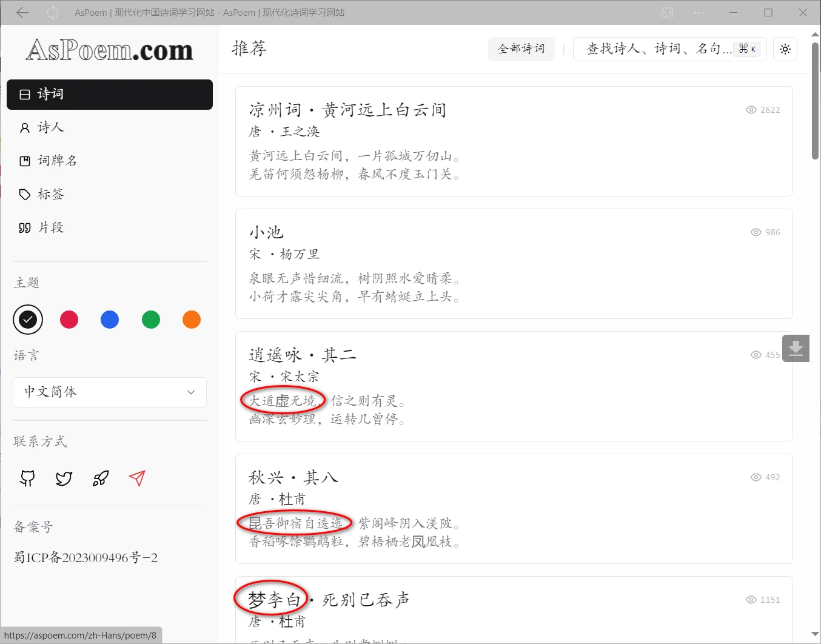821x644 pixels.
Task: Pick the blue theme swatch
Action: tap(110, 320)
